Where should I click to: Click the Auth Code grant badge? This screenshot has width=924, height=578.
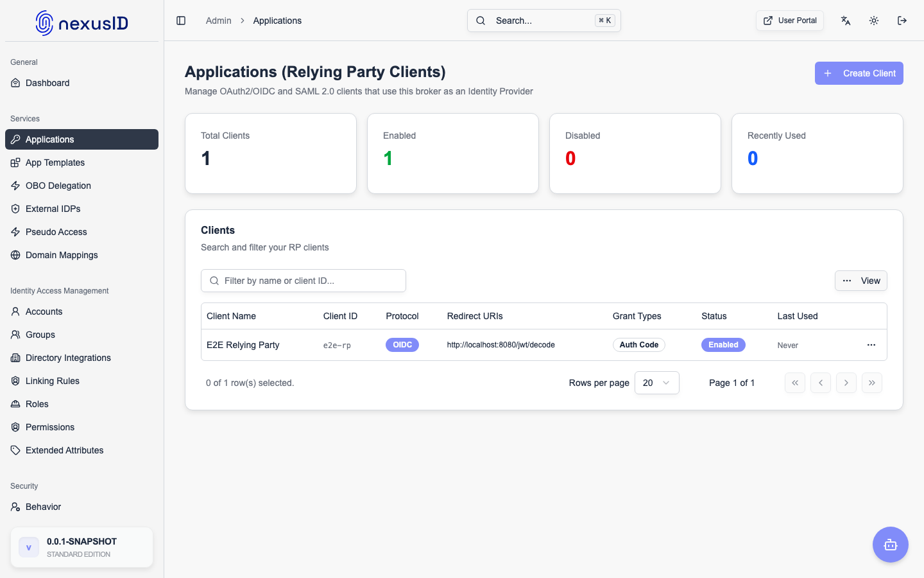point(639,345)
